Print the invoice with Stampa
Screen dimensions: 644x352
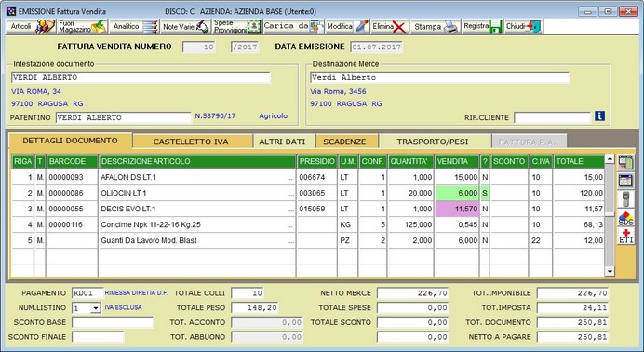tap(436, 27)
